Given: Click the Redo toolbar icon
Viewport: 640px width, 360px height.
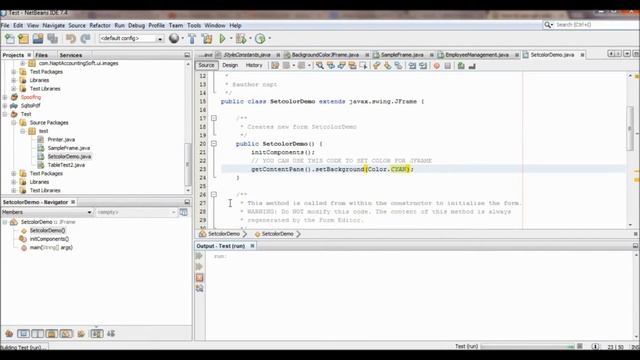Looking at the screenshot, I should coord(85,39).
